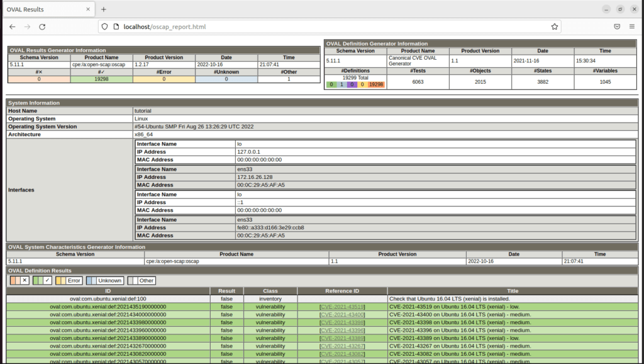Select the OVAL Results tab
Screen dimensions: 644x364
(x=48, y=9)
